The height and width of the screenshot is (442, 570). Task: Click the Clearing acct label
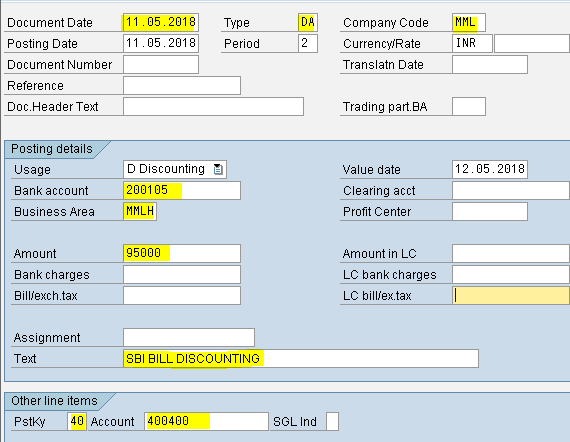pos(379,191)
